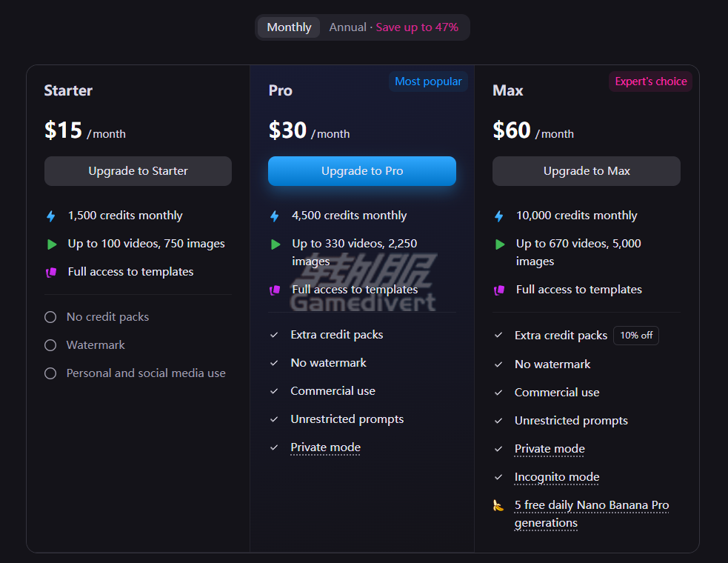This screenshot has width=728, height=563.
Task: Select the Watermark circle in Starter
Action: [x=50, y=345]
